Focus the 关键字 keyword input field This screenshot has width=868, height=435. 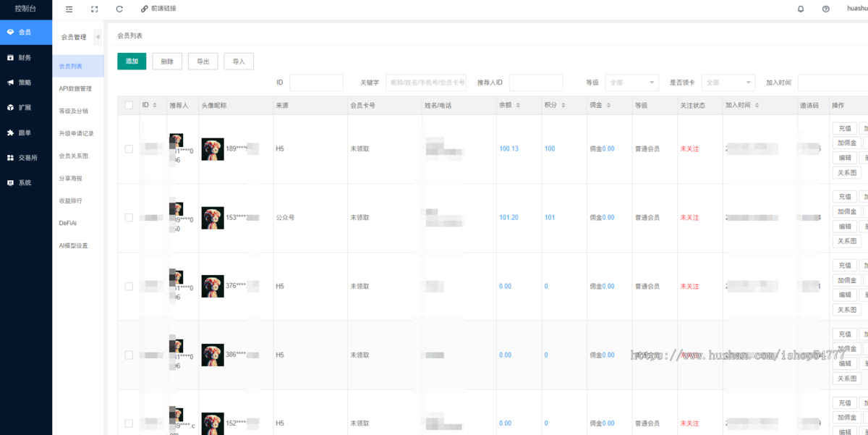426,83
